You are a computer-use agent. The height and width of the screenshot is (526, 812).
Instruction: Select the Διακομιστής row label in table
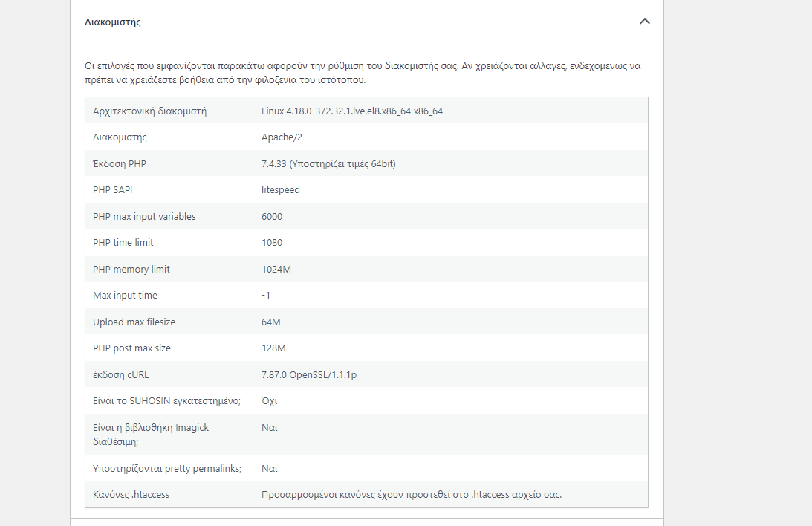coord(120,137)
